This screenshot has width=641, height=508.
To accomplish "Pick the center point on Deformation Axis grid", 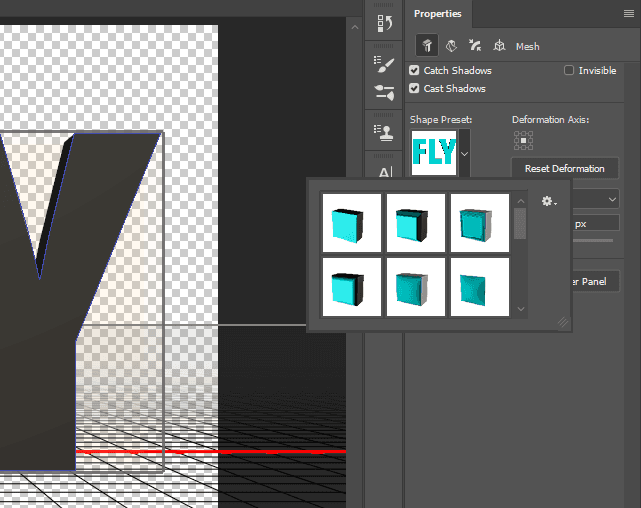I will point(523,140).
